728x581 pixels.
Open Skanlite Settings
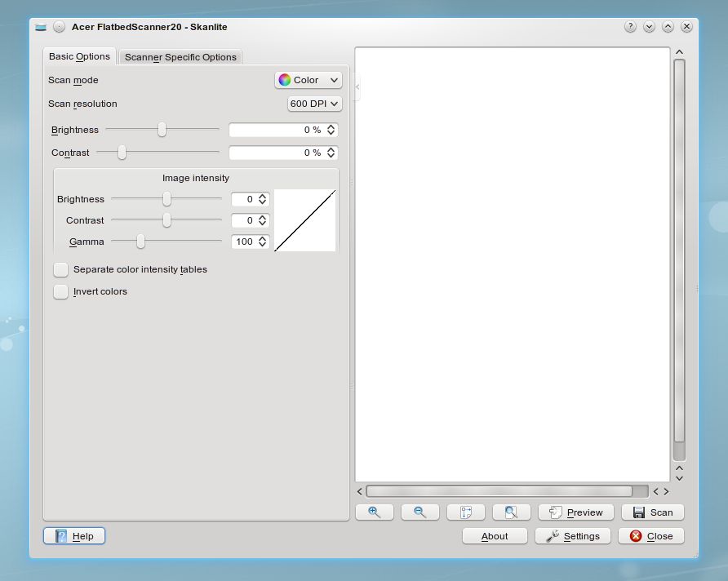(572, 536)
